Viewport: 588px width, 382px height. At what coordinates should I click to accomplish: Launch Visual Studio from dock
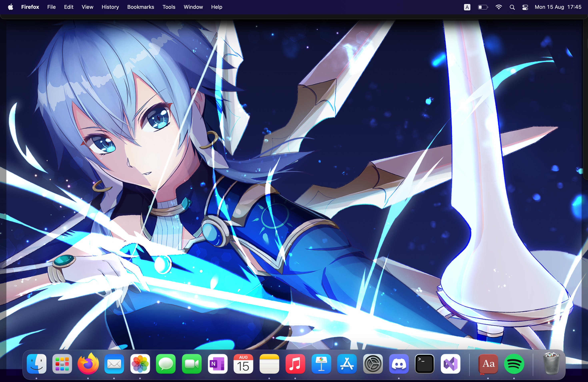[450, 364]
